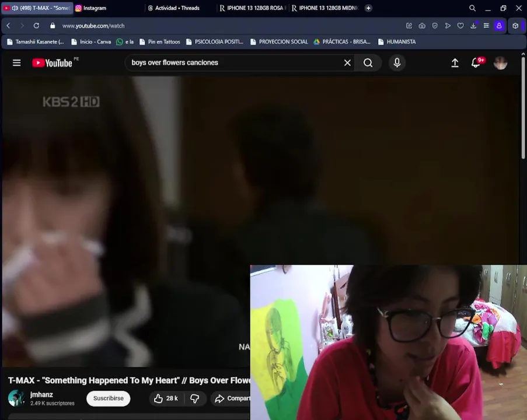Open the purple browser profile icon
This screenshot has width=527, height=420.
499,26
